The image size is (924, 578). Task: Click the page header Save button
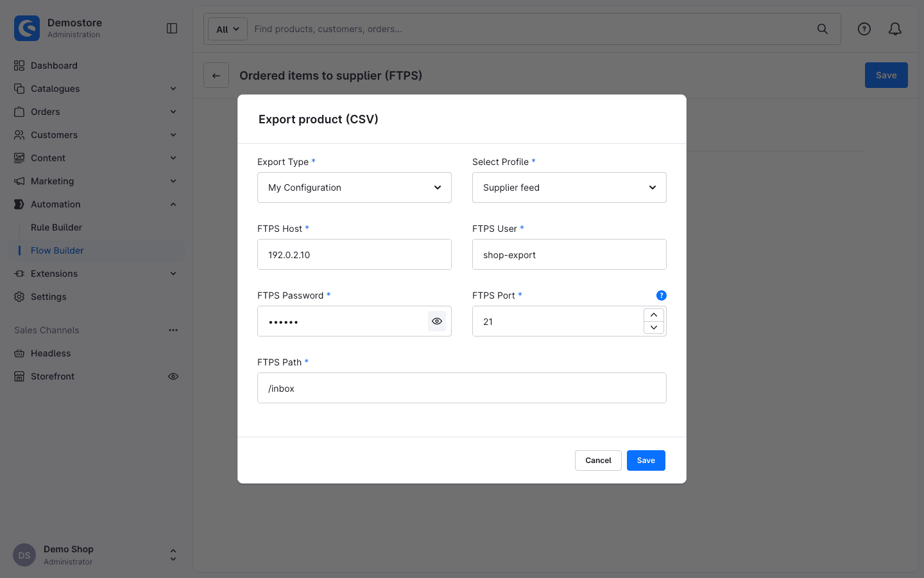tap(886, 75)
